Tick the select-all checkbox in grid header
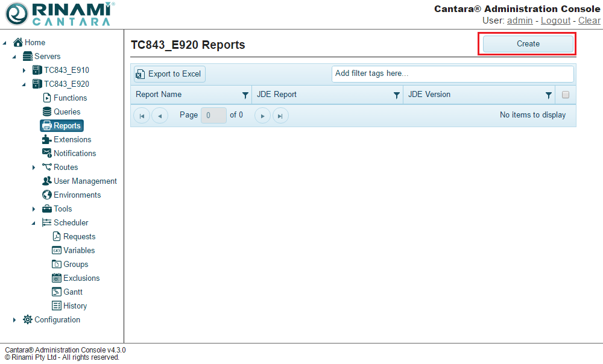Screen dimensions: 603x364 pyautogui.click(x=566, y=95)
